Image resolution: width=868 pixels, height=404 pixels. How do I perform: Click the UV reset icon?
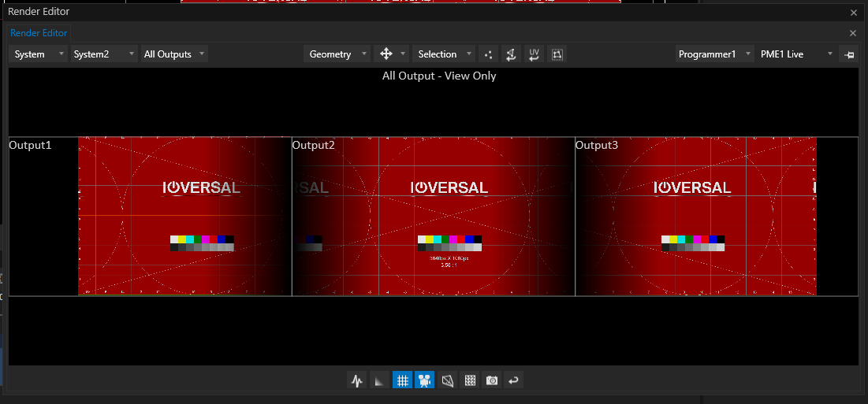pyautogui.click(x=535, y=54)
